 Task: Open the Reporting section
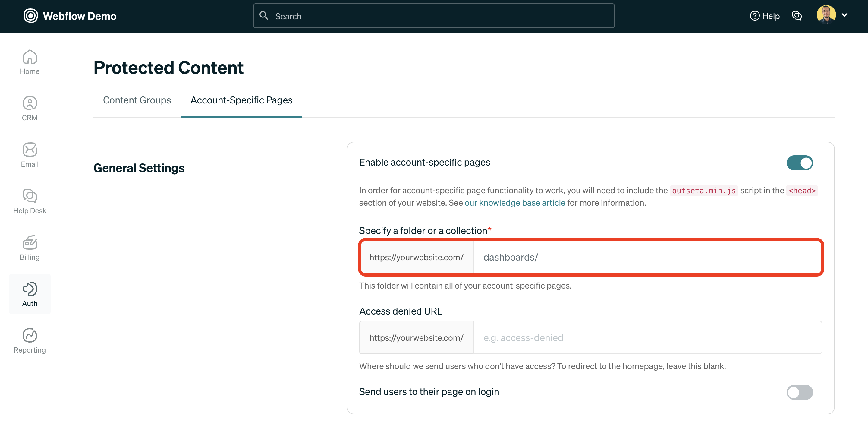point(30,340)
